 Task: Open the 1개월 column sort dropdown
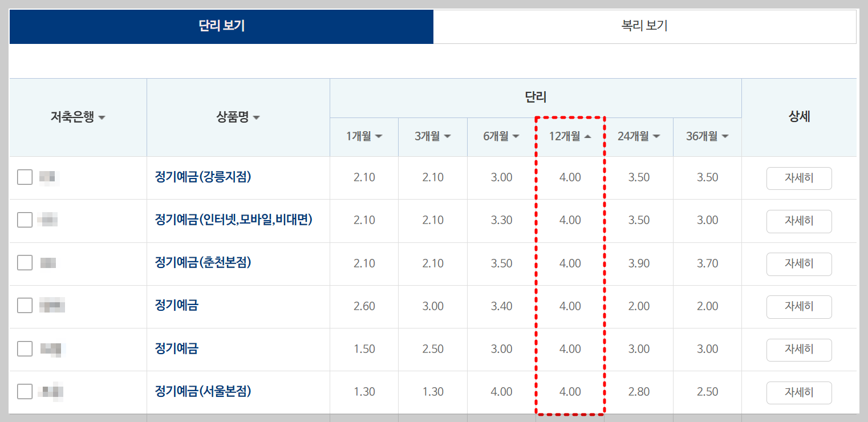tap(380, 136)
